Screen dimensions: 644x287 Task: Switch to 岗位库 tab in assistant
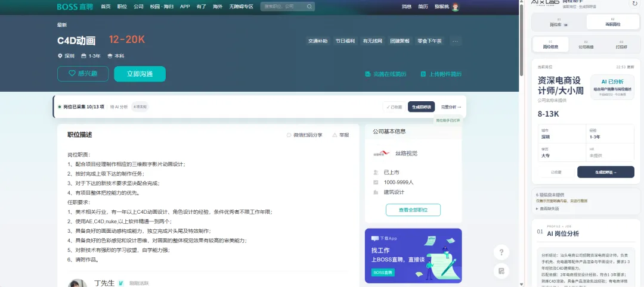tap(559, 21)
